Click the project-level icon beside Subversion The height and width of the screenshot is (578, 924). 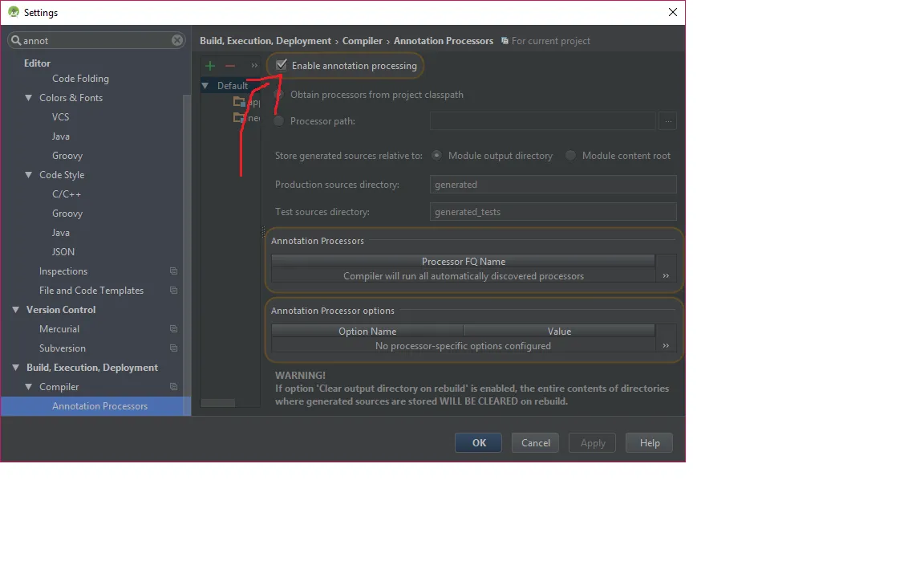coord(173,348)
